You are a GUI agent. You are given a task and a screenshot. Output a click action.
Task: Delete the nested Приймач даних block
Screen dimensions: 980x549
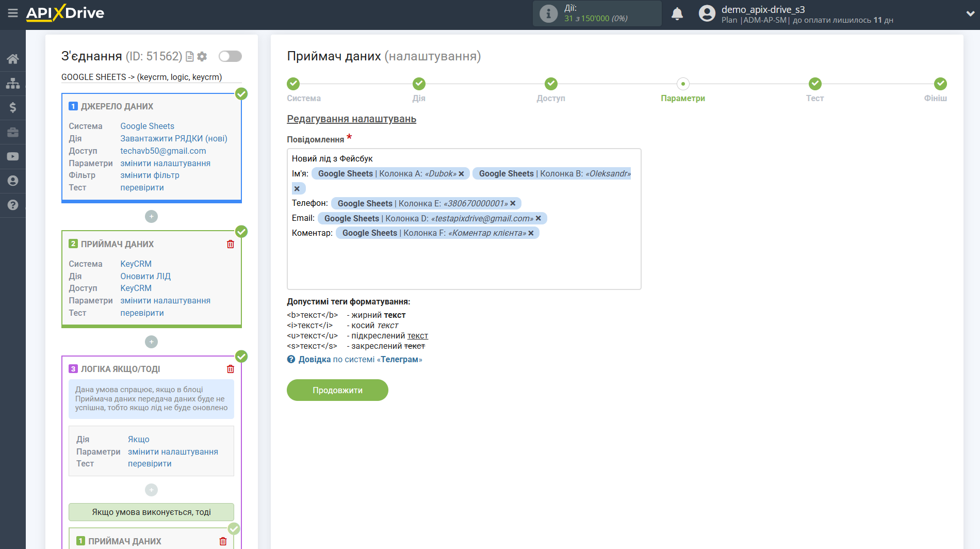coord(223,541)
